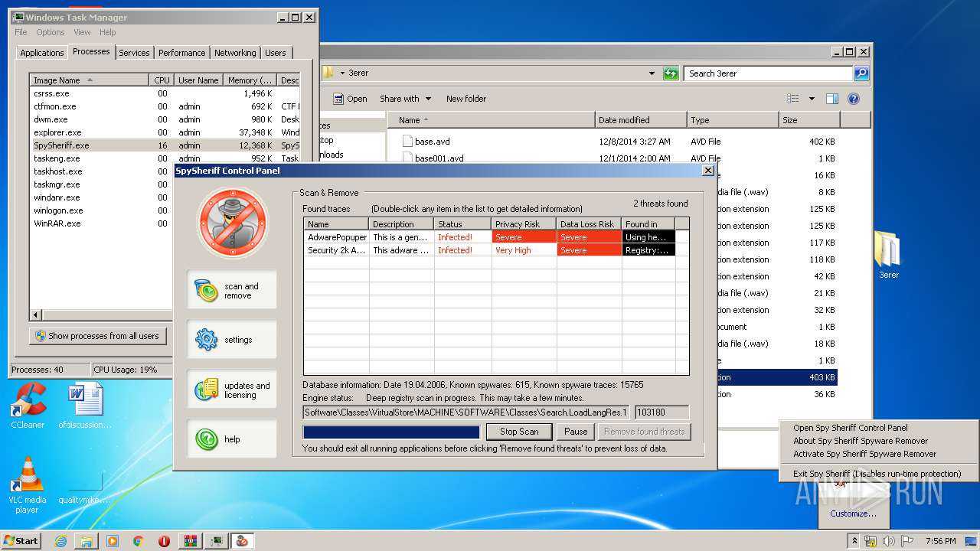980x551 pixels.
Task: Select Exit Spy Sheriff menu entry
Action: point(877,474)
